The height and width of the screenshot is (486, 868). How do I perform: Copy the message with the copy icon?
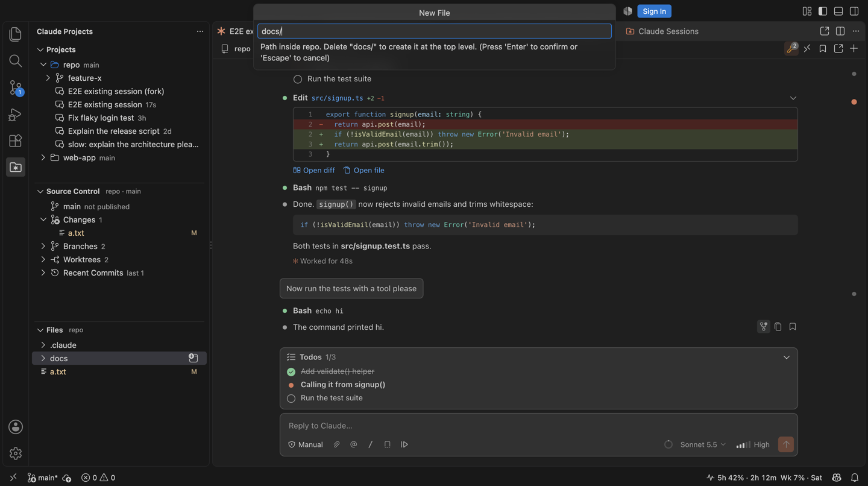click(x=778, y=327)
